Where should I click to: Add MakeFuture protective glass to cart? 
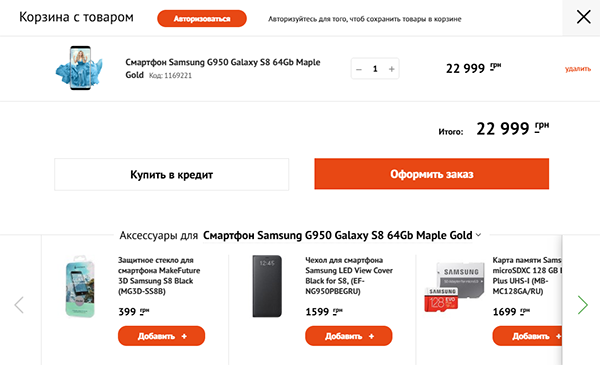161,336
